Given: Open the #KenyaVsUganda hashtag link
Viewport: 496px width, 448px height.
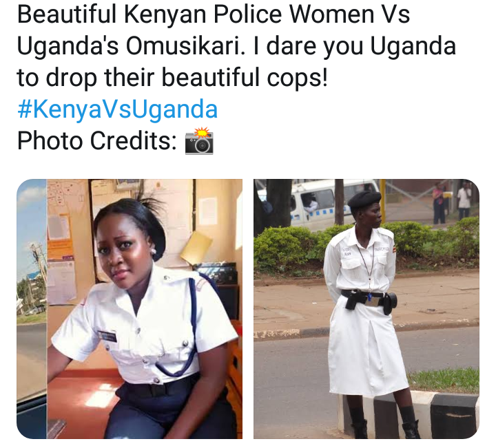Looking at the screenshot, I should point(117,109).
